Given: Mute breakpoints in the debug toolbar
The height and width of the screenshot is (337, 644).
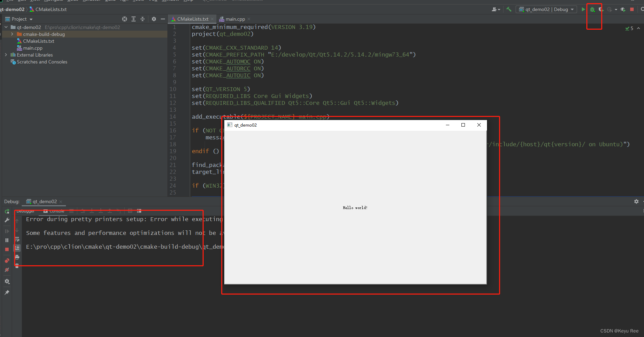Looking at the screenshot, I should (x=7, y=269).
